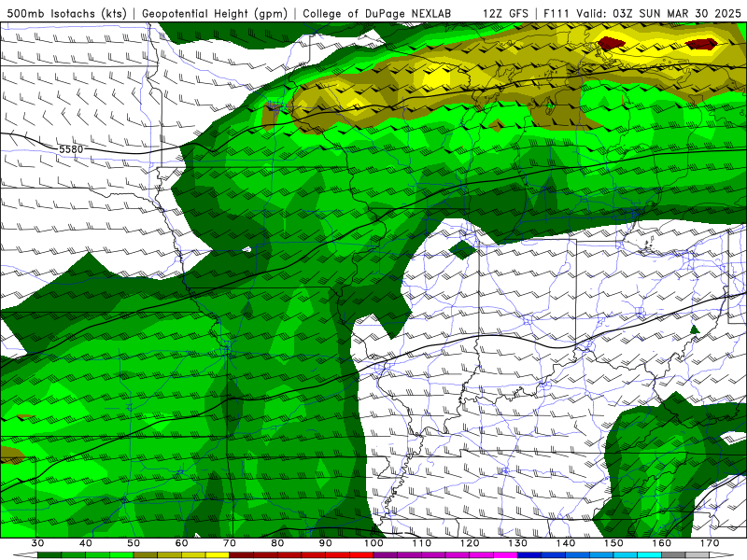
Task: Click the legend value 140
Action: (566, 543)
